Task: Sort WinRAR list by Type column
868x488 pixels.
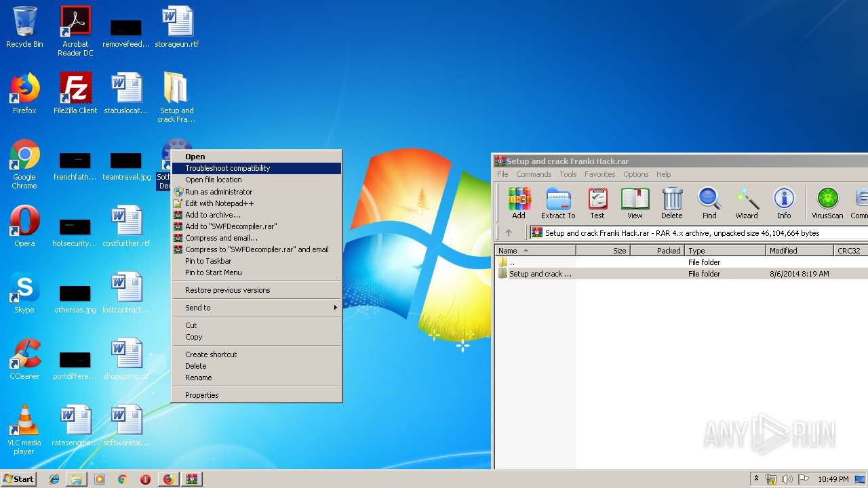Action: pos(725,250)
